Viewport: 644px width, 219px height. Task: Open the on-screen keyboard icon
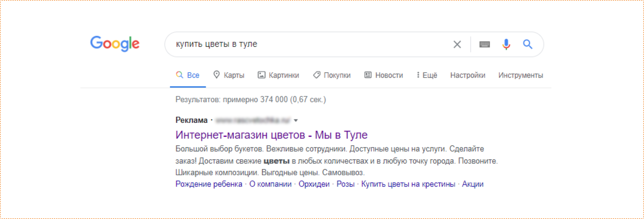click(x=485, y=44)
